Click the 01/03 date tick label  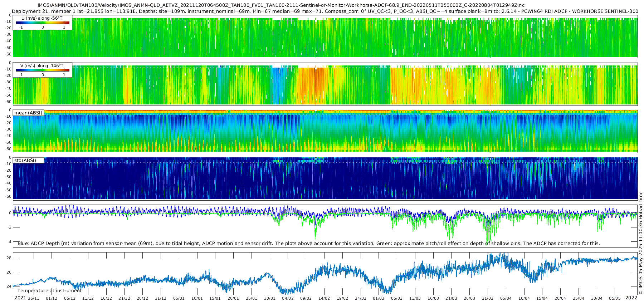point(379,298)
